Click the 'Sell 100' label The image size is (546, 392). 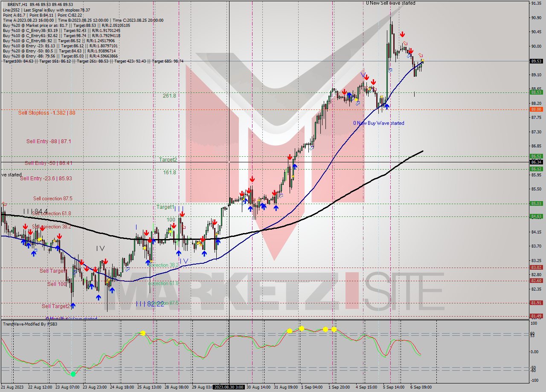click(x=57, y=284)
